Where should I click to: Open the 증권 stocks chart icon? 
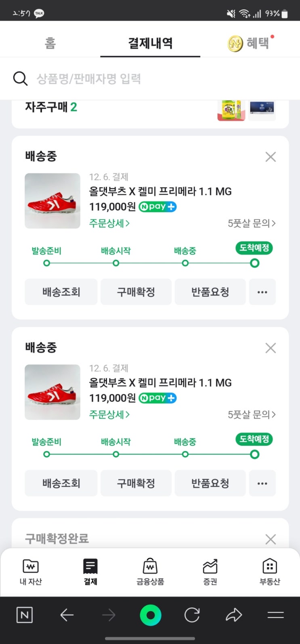tap(210, 567)
